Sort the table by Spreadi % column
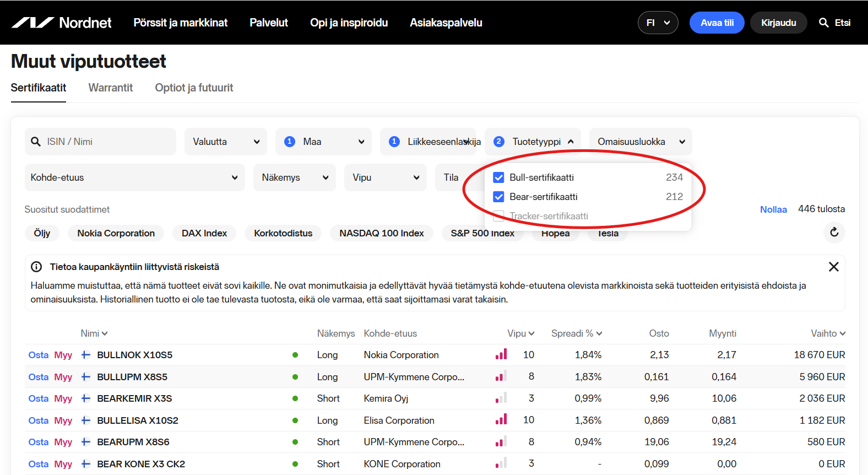Image resolution: width=868 pixels, height=475 pixels. (x=577, y=333)
